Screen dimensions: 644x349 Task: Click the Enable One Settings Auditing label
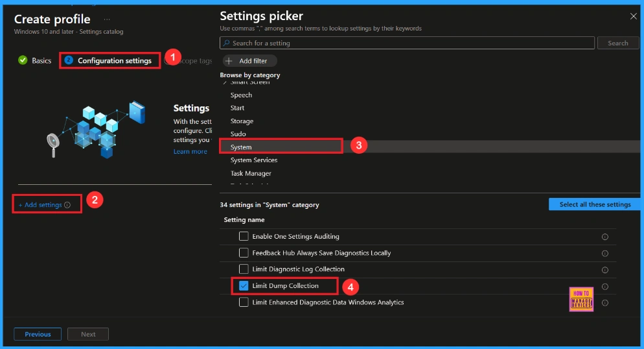point(295,236)
